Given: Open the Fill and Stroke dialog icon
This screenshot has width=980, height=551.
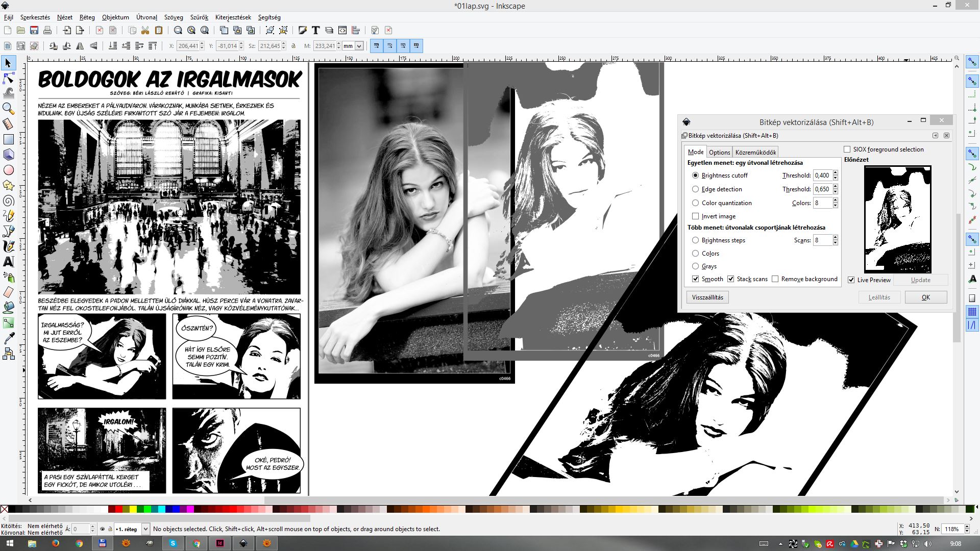Looking at the screenshot, I should point(303,31).
